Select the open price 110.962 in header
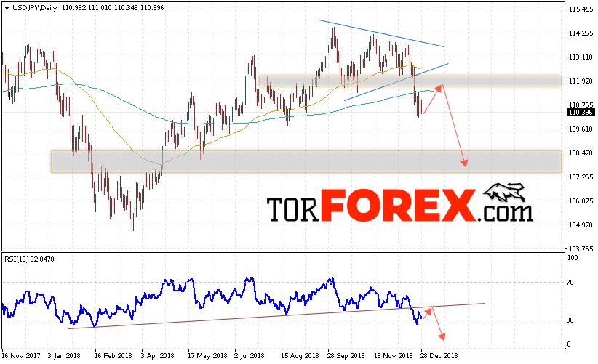Viewport: 598px width, 364px height. point(73,7)
